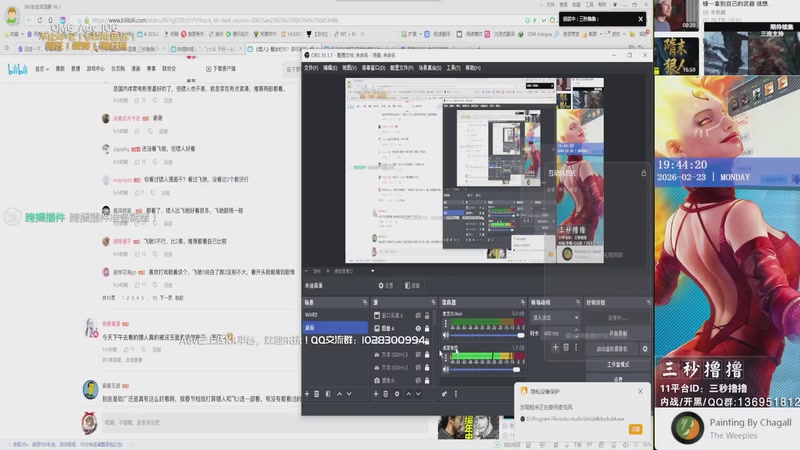
Task: Move scene down in scenes panel
Action: click(349, 394)
